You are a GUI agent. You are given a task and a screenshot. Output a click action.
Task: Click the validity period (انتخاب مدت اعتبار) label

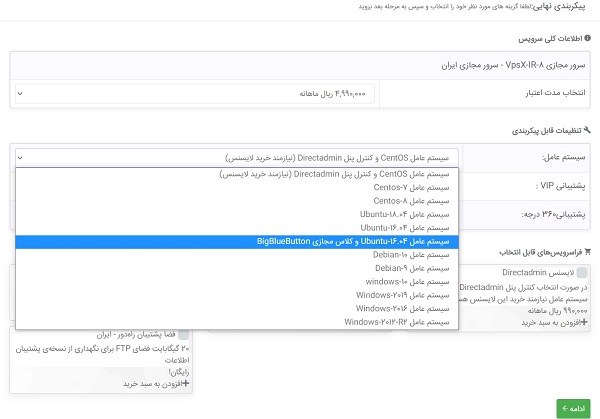tap(555, 93)
